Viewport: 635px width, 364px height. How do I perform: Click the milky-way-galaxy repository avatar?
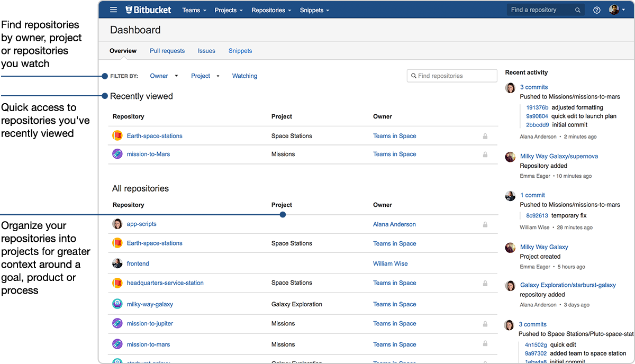[117, 304]
